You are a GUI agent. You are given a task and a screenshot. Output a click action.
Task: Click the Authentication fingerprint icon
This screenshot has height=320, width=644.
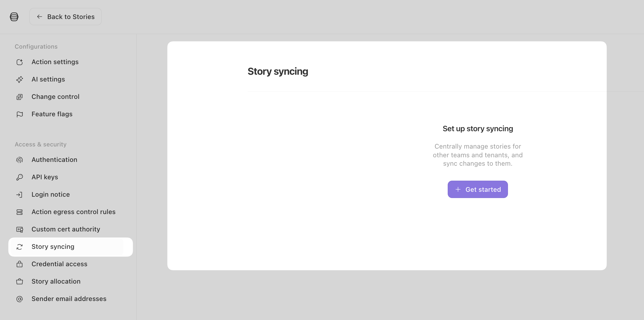coord(20,160)
